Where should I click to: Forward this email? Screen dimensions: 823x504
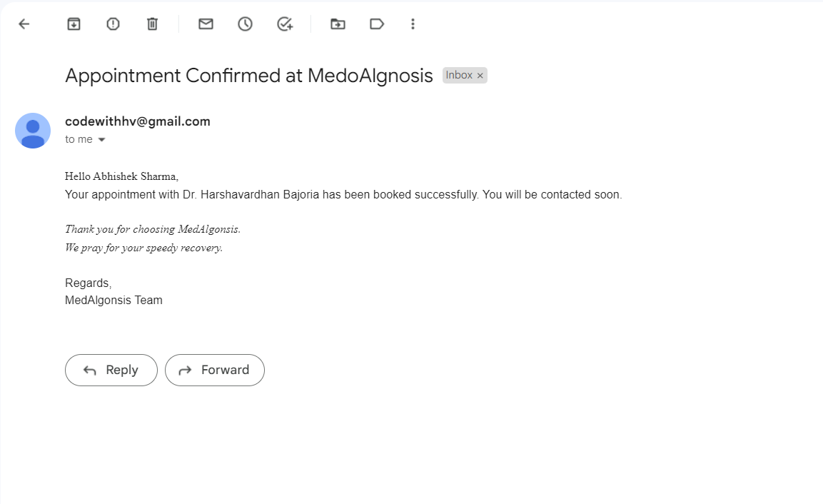215,370
